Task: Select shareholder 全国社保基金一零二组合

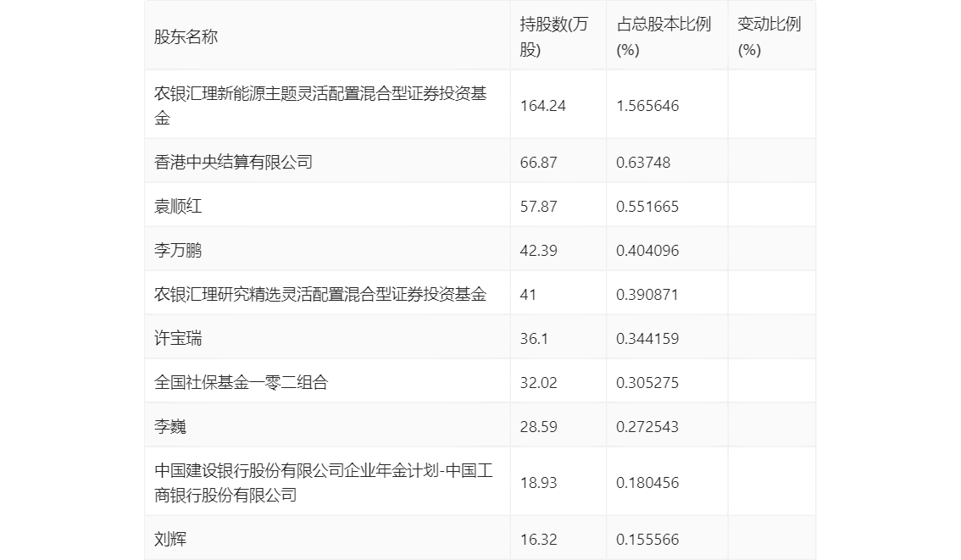Action: [242, 383]
